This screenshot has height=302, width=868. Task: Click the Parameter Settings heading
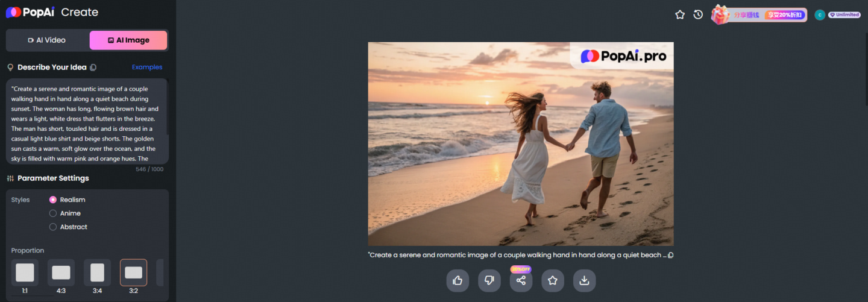tap(53, 178)
